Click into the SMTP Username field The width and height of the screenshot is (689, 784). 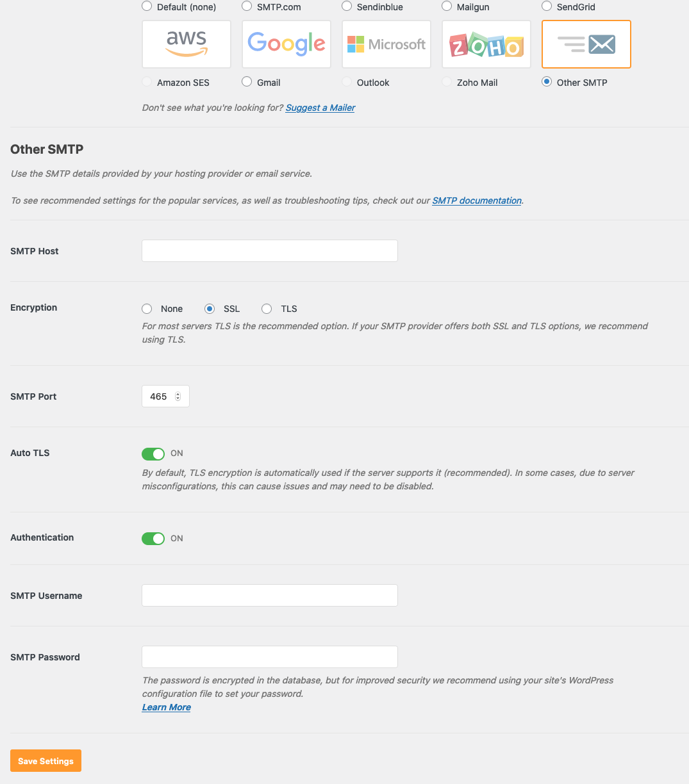269,596
